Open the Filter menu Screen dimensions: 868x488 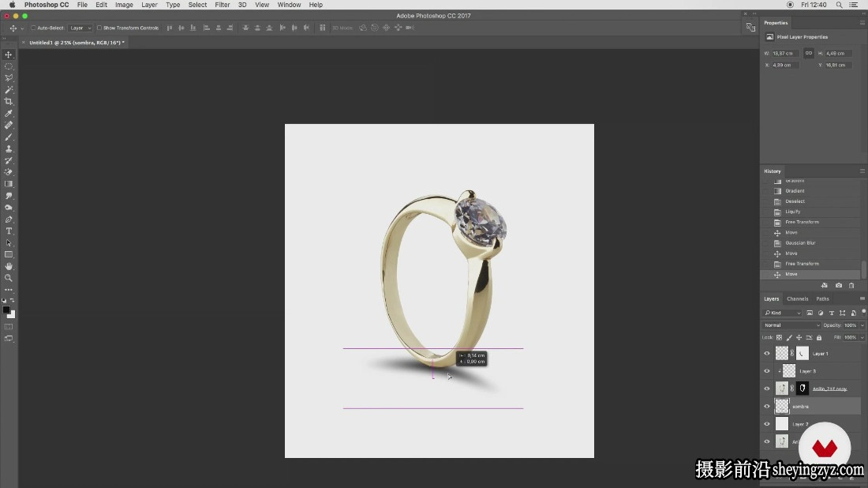pyautogui.click(x=222, y=5)
